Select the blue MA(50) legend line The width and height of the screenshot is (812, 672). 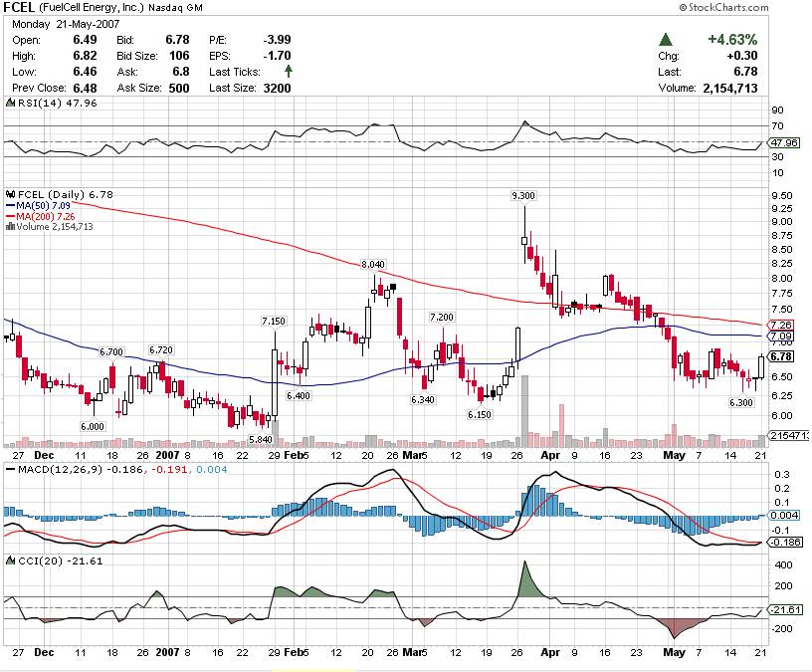tap(10, 206)
